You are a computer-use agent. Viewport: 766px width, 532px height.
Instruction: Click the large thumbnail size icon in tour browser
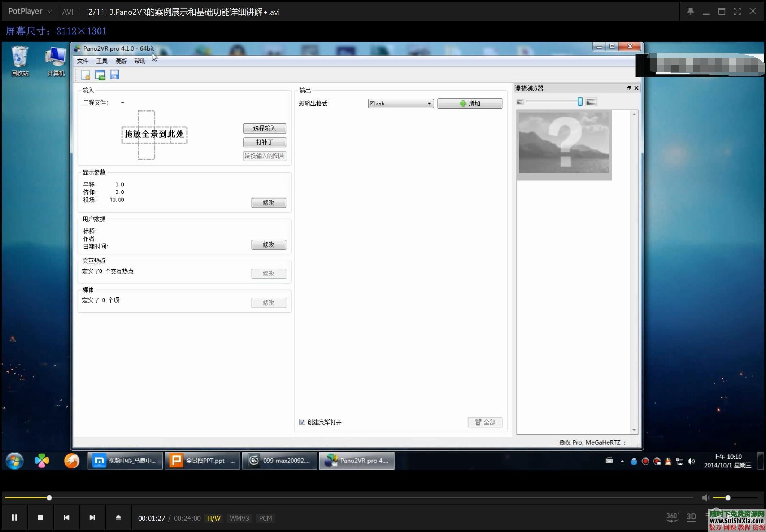591,102
